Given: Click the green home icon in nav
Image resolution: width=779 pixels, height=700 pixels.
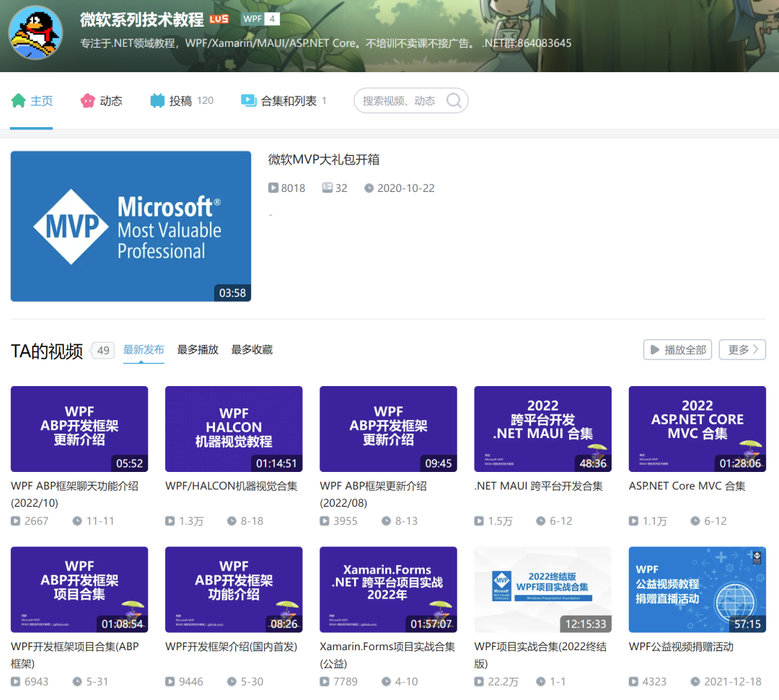Looking at the screenshot, I should tap(18, 100).
